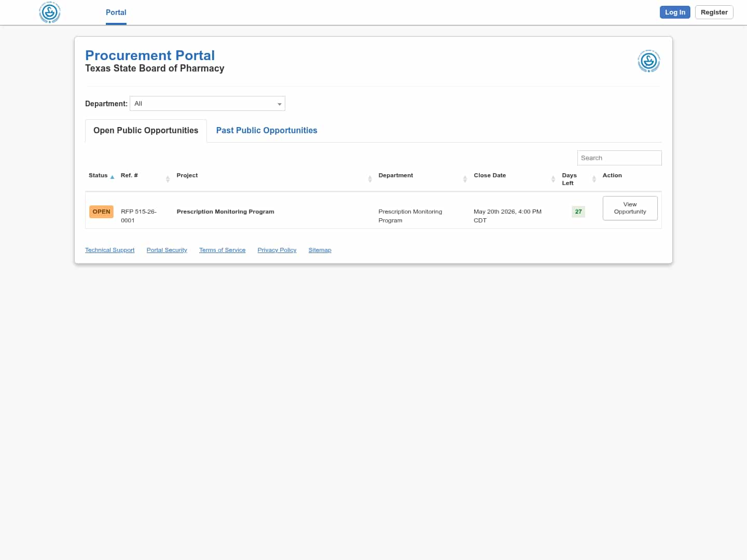Image resolution: width=747 pixels, height=560 pixels.
Task: Sort table by Close Date column arrows
Action: click(553, 179)
